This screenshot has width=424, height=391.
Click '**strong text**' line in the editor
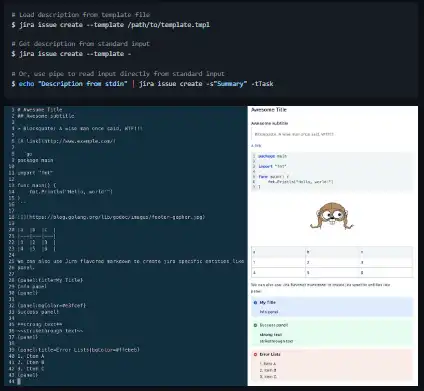pyautogui.click(x=40, y=325)
